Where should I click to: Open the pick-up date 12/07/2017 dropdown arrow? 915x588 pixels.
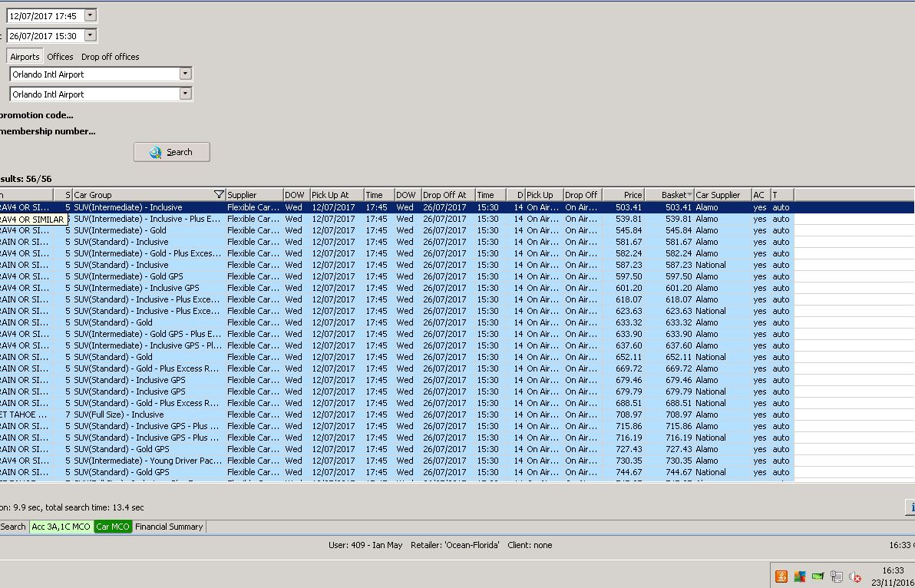(x=91, y=16)
